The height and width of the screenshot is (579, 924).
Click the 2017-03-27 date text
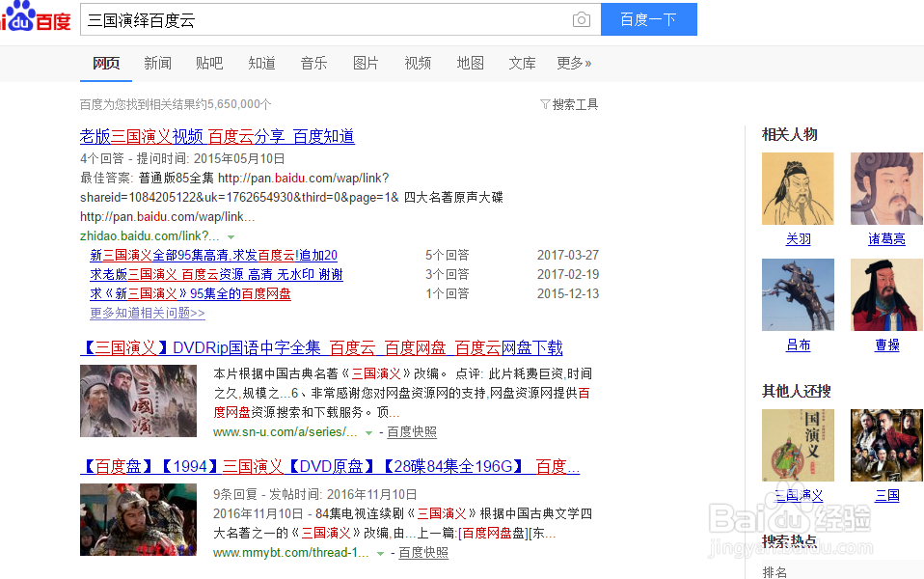pos(568,256)
